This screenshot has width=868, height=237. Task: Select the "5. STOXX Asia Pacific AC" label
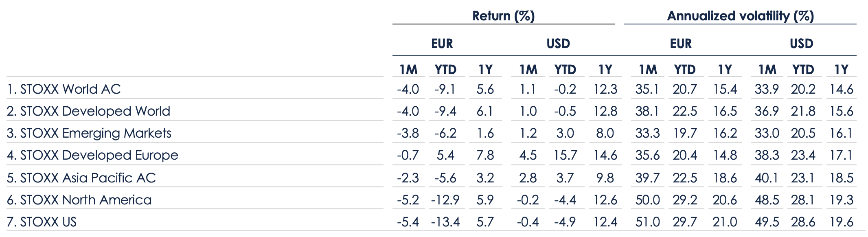click(81, 178)
